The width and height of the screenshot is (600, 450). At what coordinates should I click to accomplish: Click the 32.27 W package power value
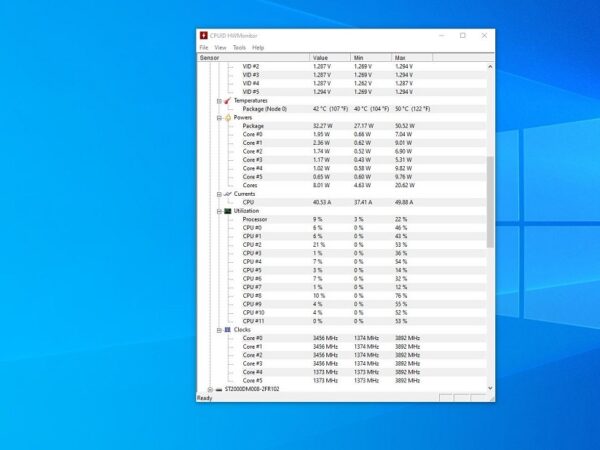323,126
